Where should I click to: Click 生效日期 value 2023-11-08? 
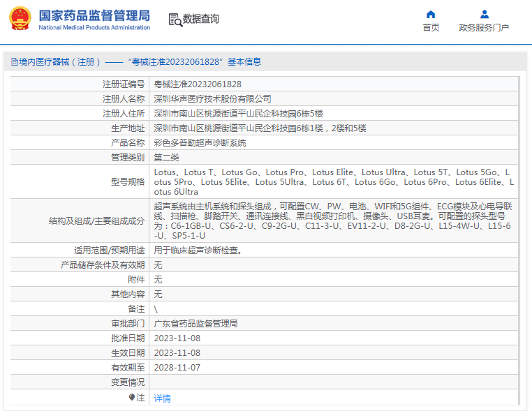177,352
